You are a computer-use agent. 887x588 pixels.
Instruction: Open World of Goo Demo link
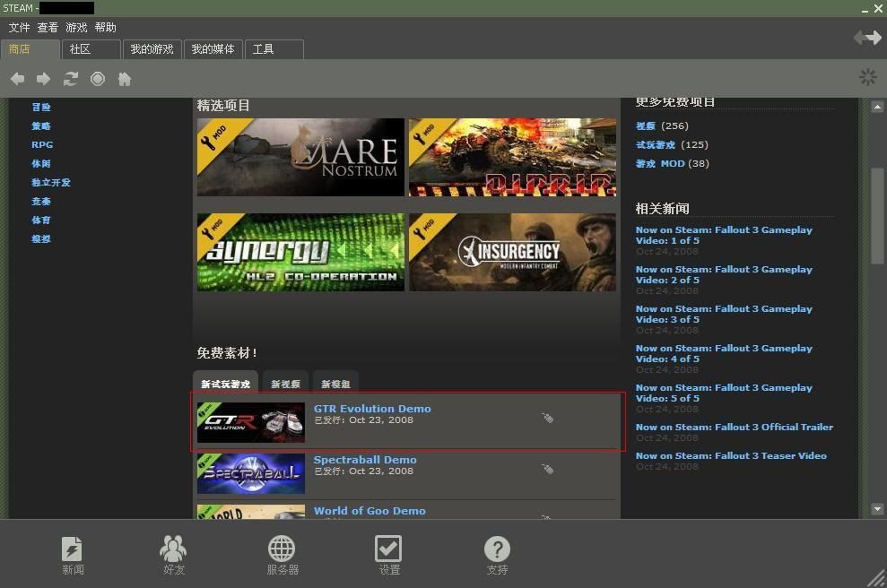click(x=370, y=511)
